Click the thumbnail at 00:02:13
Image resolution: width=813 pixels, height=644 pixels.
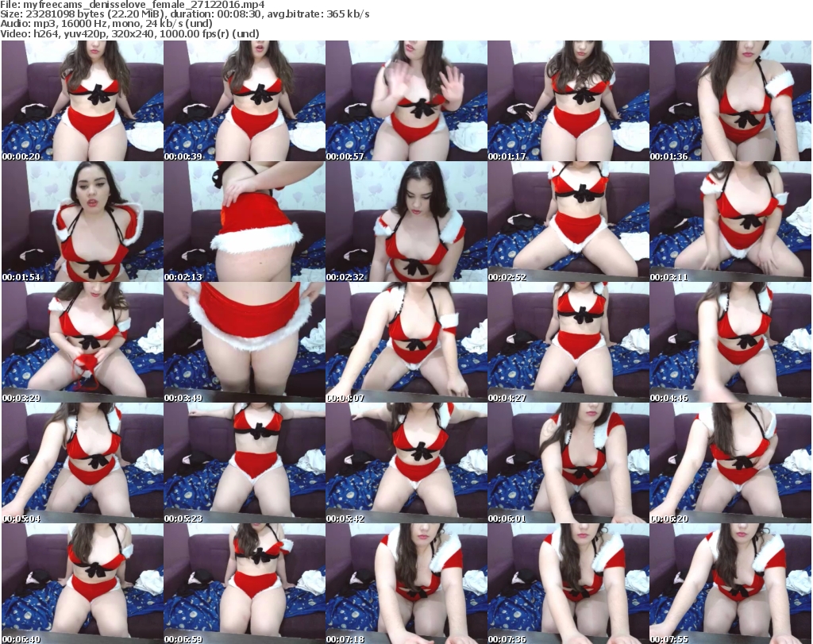point(244,222)
